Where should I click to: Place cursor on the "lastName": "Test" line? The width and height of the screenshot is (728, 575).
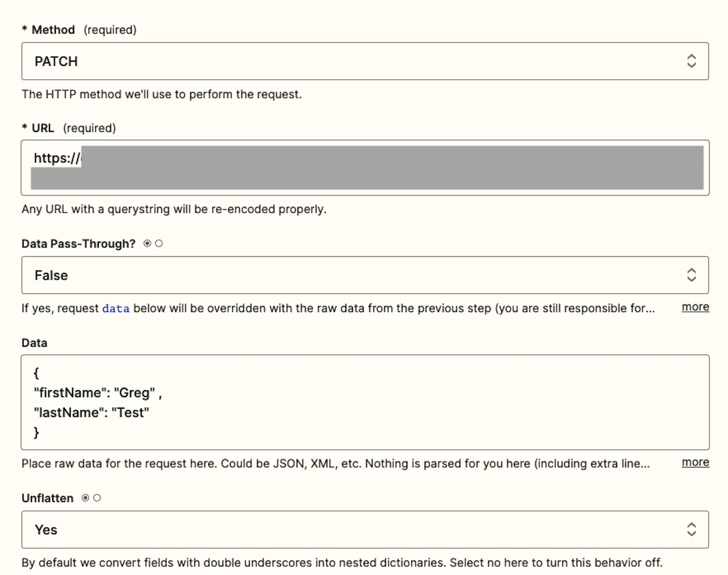(x=91, y=413)
